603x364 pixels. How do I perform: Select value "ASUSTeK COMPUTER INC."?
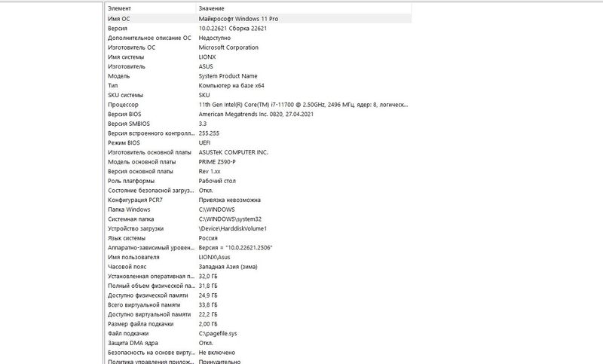tap(233, 152)
